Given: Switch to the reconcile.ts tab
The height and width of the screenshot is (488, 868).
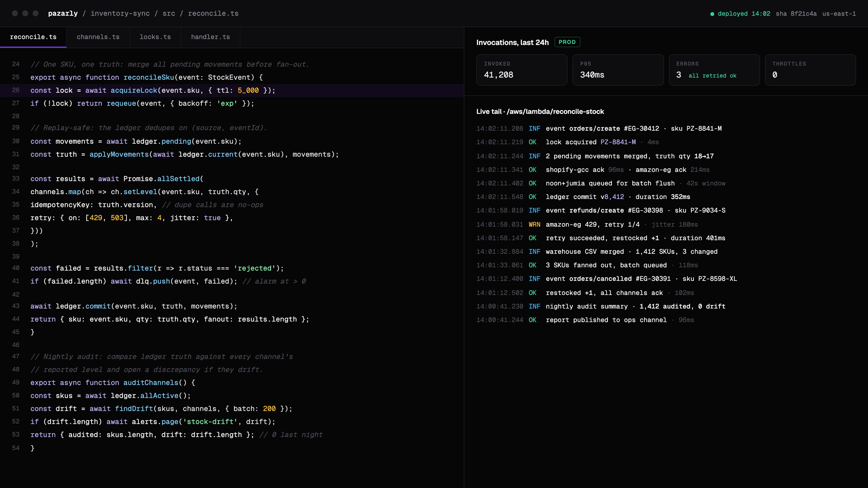Looking at the screenshot, I should (33, 37).
